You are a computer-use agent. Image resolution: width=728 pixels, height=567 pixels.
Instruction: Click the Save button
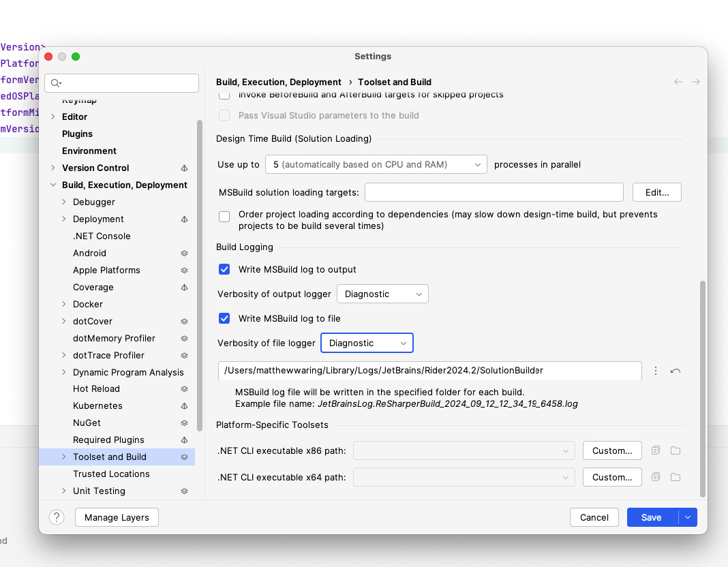click(x=652, y=517)
